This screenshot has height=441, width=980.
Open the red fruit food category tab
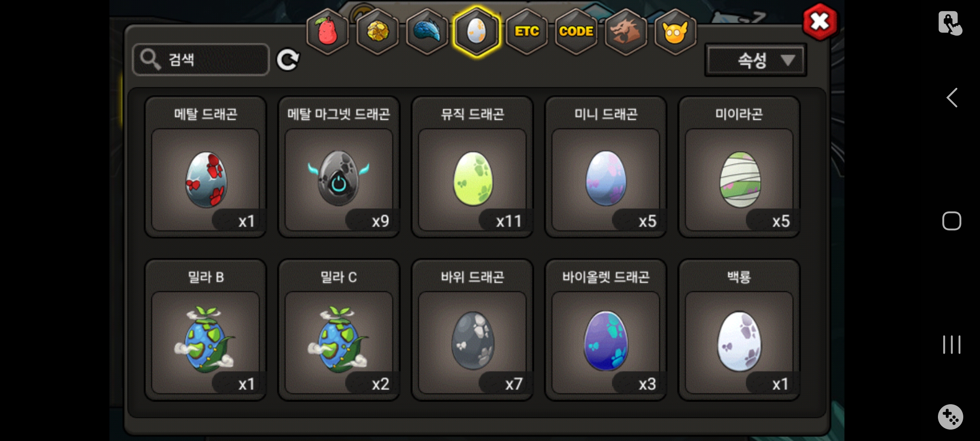coord(327,31)
